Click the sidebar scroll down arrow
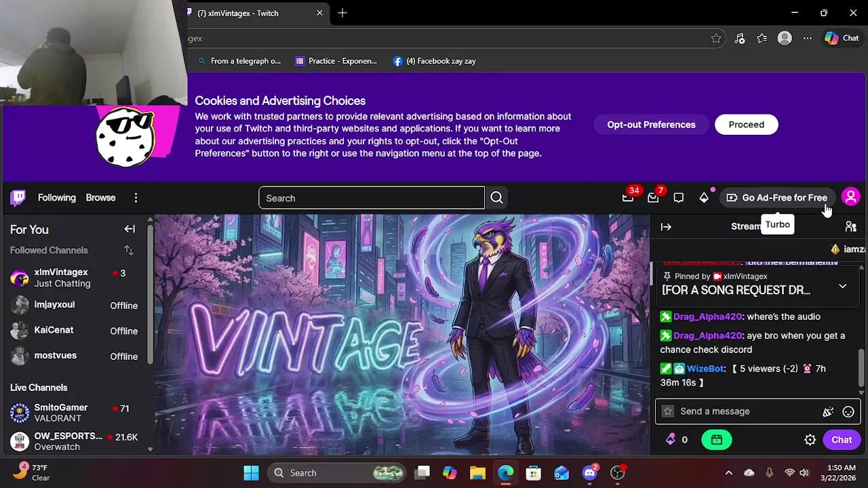The image size is (868, 488). 150,449
